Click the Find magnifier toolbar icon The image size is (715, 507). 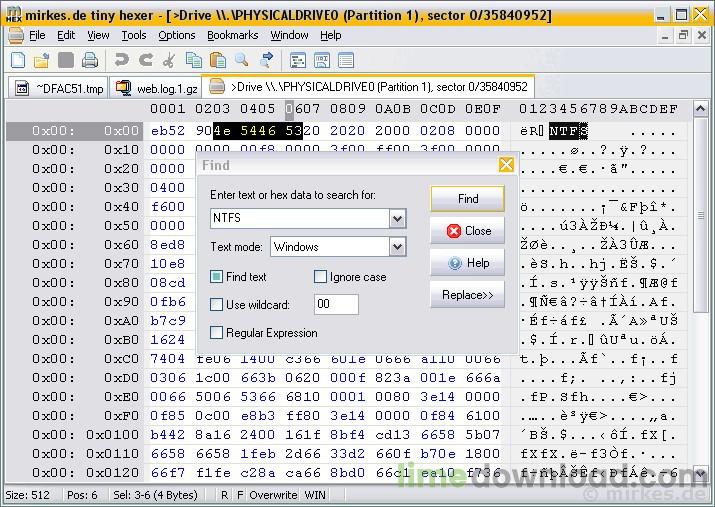pos(243,61)
